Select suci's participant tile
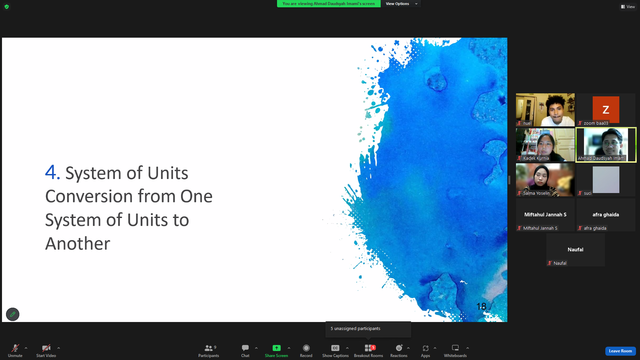This screenshot has width=640, height=360. click(x=606, y=180)
